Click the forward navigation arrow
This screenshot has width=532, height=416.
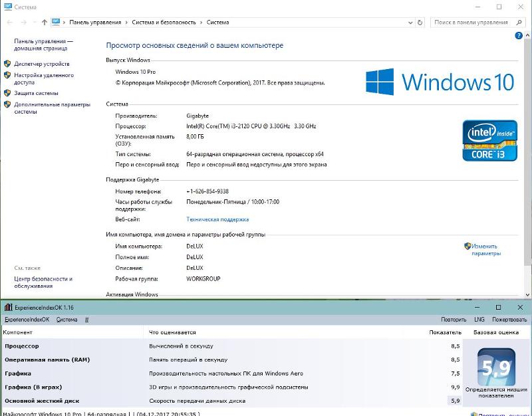pos(23,23)
